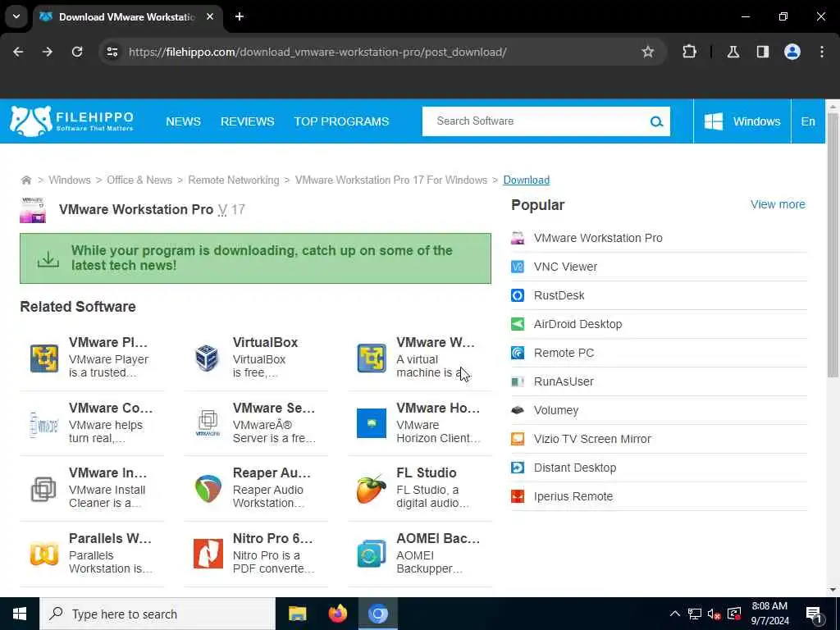Open the Chrome three-dot menu
The height and width of the screenshot is (630, 840).
pos(822,52)
